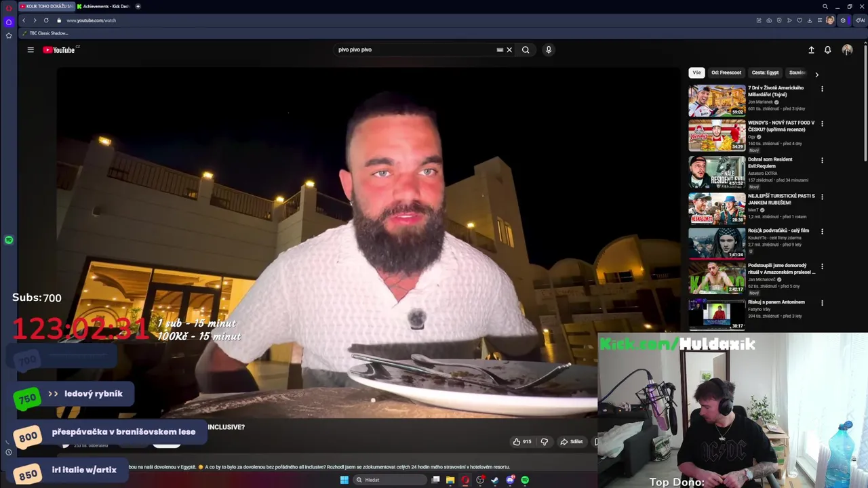Clear the search text with the X

509,49
